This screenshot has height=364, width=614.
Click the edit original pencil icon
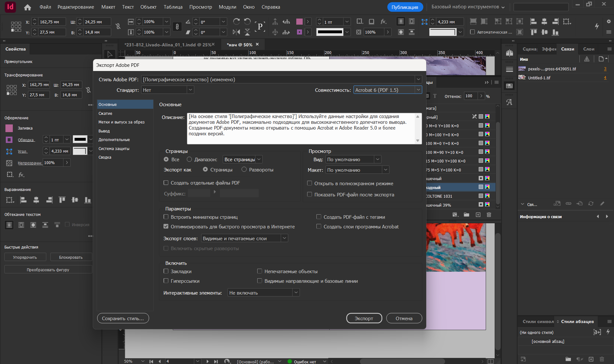(x=602, y=203)
